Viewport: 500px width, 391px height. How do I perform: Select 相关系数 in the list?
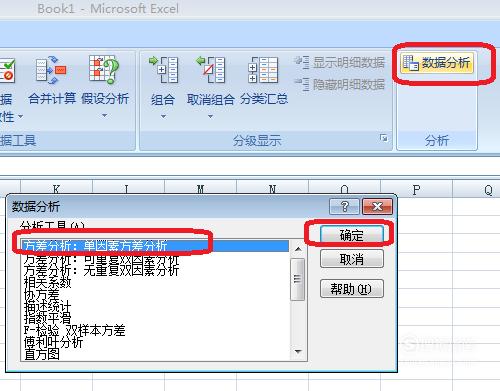tap(155, 282)
